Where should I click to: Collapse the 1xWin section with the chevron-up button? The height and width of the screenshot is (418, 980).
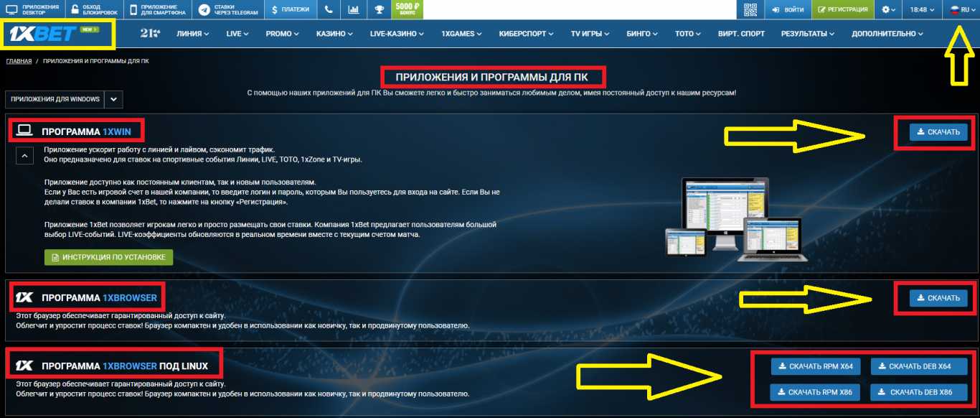tap(24, 154)
